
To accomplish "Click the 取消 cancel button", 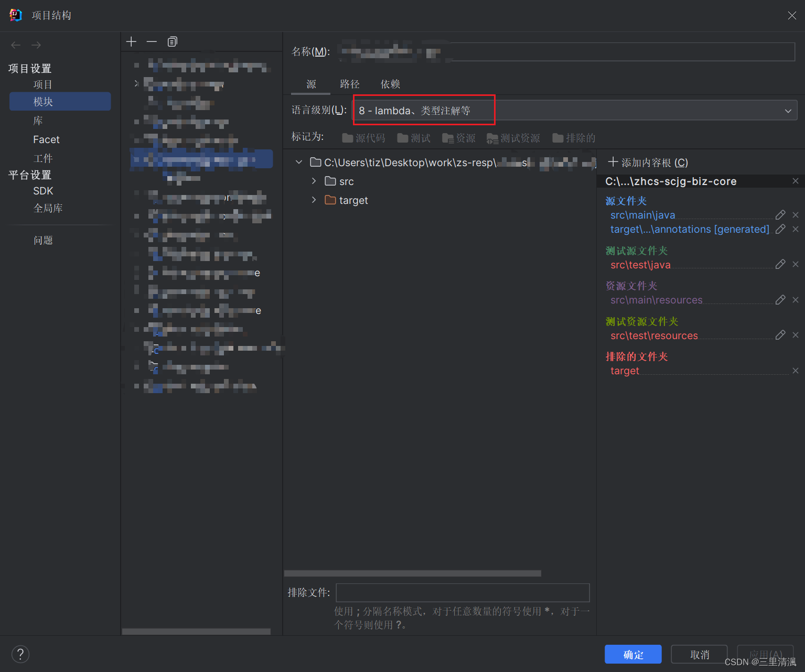I will tap(700, 654).
